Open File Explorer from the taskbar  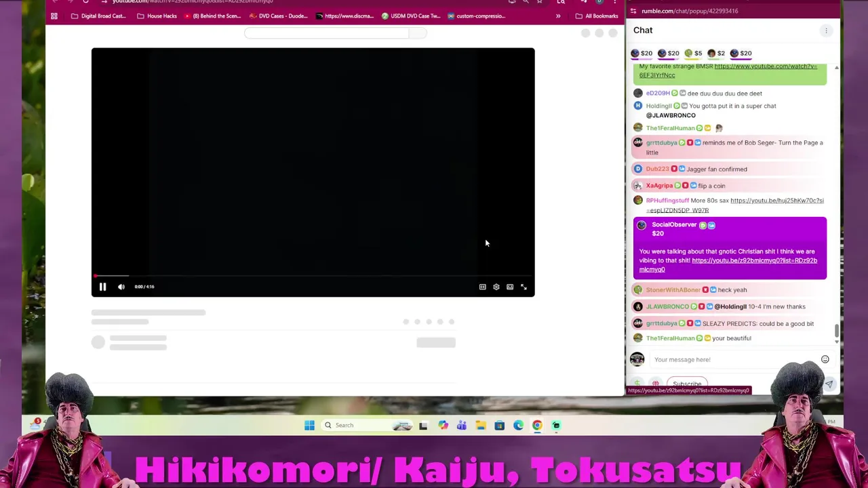[481, 425]
